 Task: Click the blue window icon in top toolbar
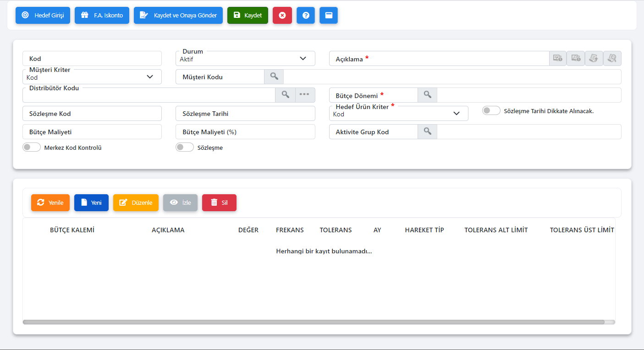329,15
